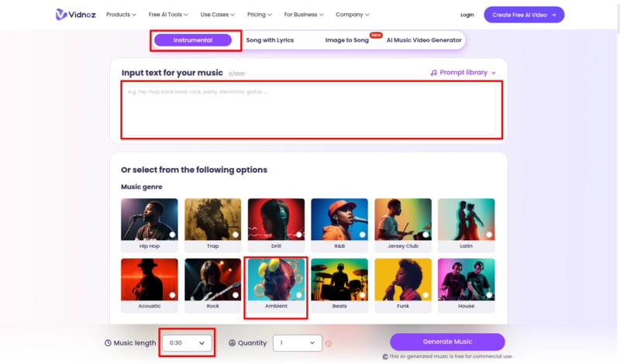620x364 pixels.
Task: Click the Generate Music button
Action: click(447, 342)
